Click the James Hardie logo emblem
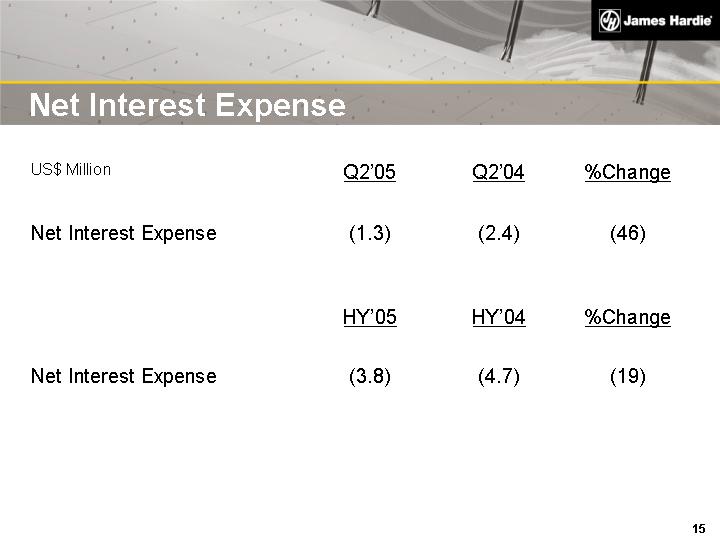This screenshot has width=720, height=540. point(610,20)
